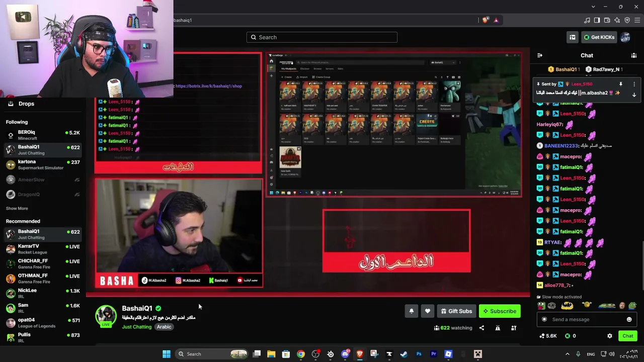Report the stream with siren icon

click(x=498, y=328)
